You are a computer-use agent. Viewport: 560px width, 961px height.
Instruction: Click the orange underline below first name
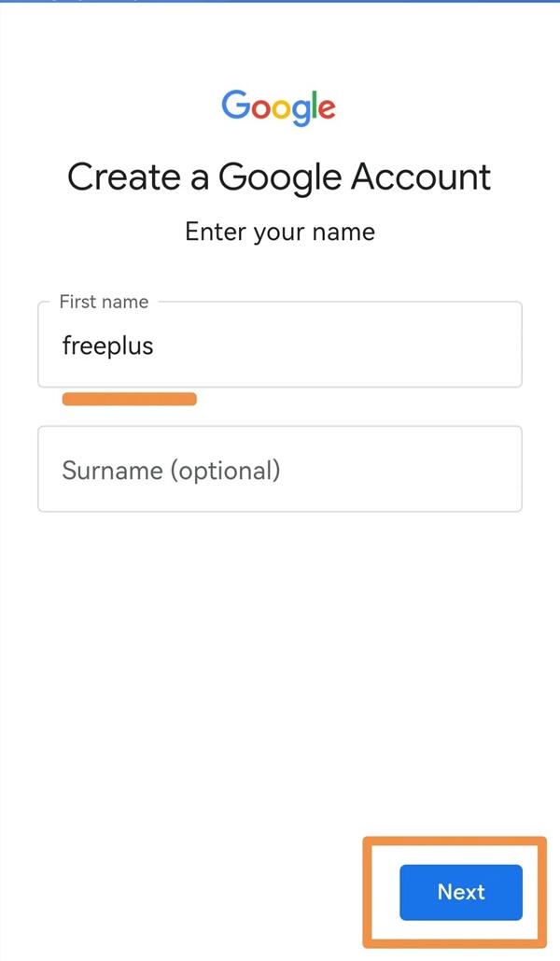coord(129,400)
